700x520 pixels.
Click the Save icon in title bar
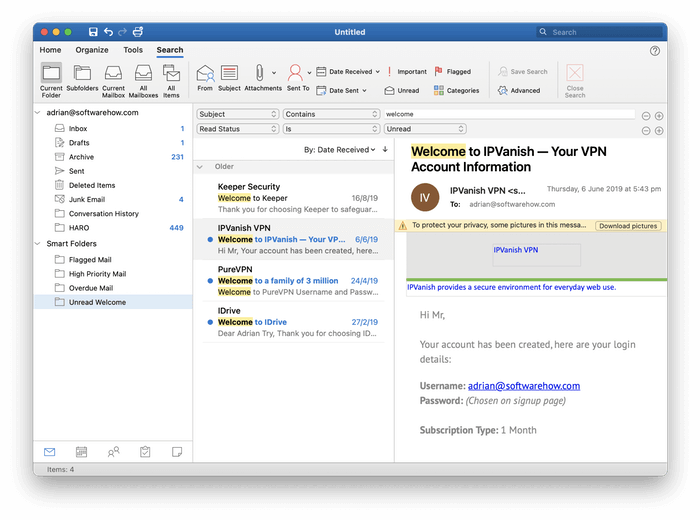pyautogui.click(x=93, y=32)
